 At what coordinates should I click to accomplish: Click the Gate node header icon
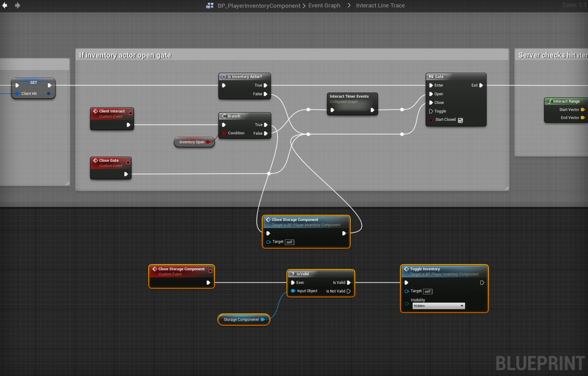click(x=431, y=77)
